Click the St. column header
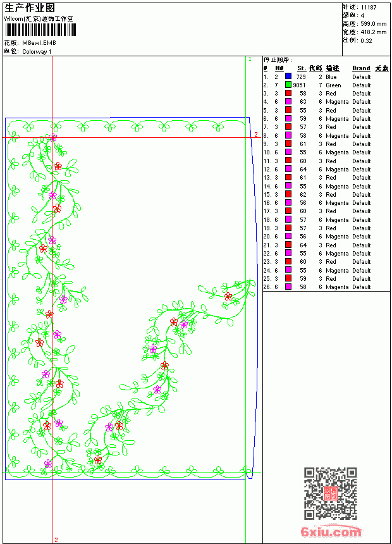Image resolution: width=392 pixels, height=544 pixels. [x=302, y=68]
